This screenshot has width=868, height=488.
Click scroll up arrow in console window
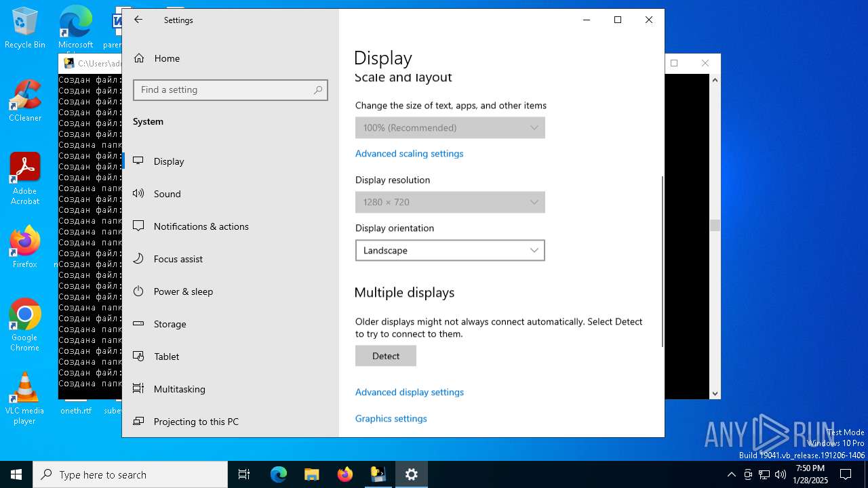tap(715, 80)
